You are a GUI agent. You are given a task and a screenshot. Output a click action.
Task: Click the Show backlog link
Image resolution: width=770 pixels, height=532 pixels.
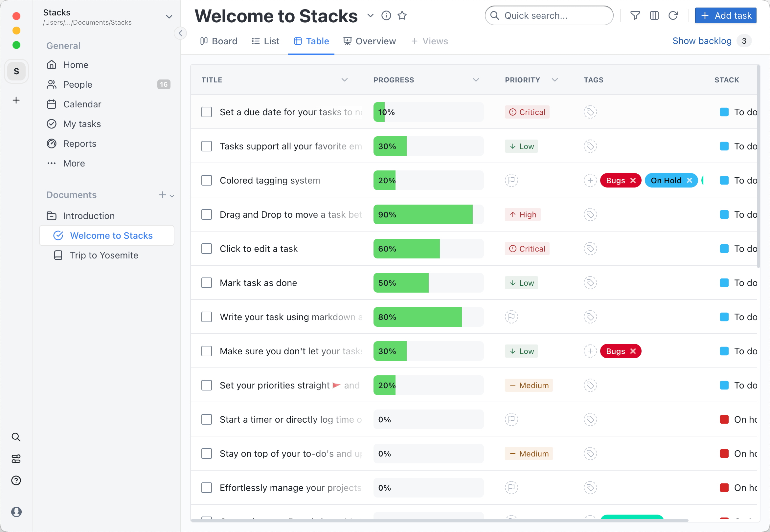click(x=702, y=41)
